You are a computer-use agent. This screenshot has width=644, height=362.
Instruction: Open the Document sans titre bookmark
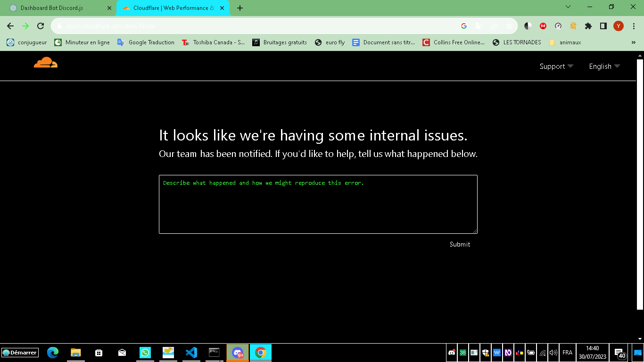click(x=384, y=42)
